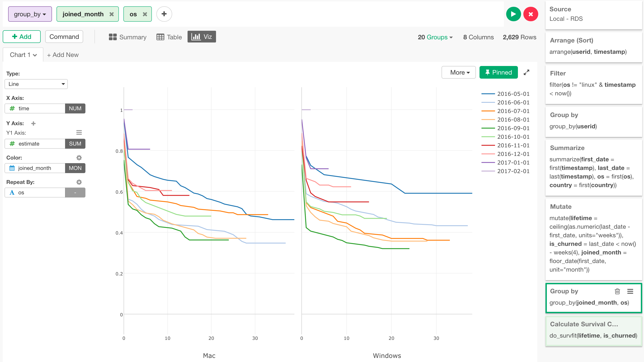Image resolution: width=644 pixels, height=362 pixels.
Task: Toggle the 2017-02-01 legend series
Action: [x=505, y=171]
